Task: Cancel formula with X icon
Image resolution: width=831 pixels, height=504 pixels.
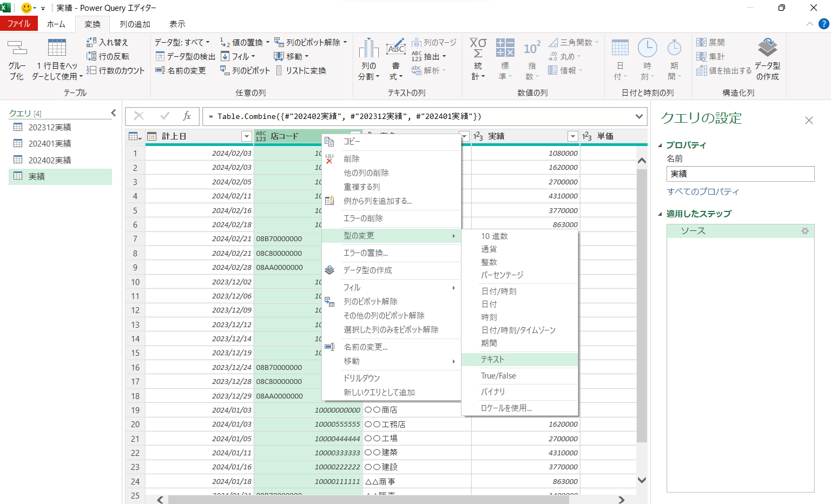Action: 139,116
